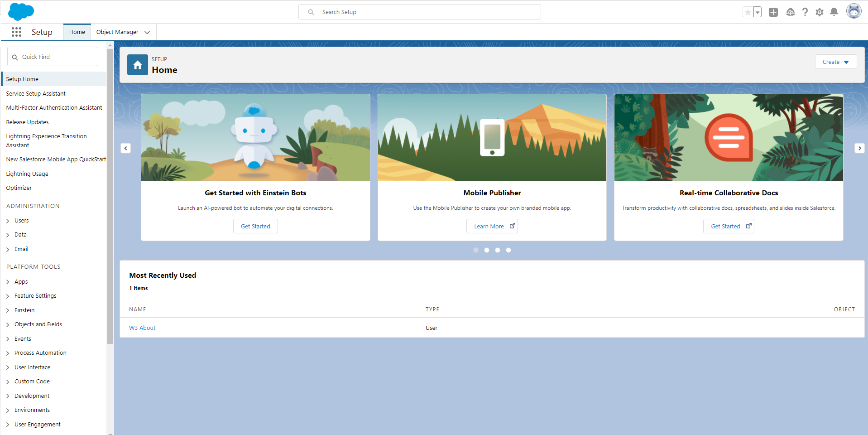This screenshot has height=435, width=868.
Task: Expand the Users section
Action: click(x=8, y=221)
